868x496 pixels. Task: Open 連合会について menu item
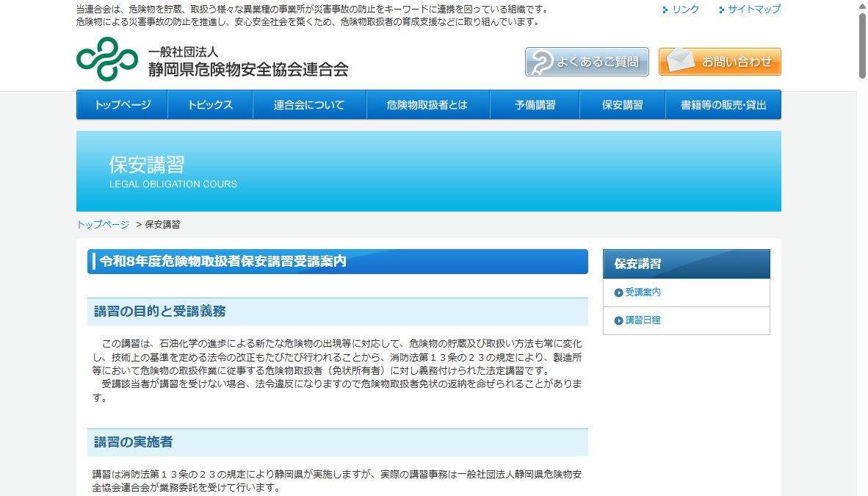(309, 105)
